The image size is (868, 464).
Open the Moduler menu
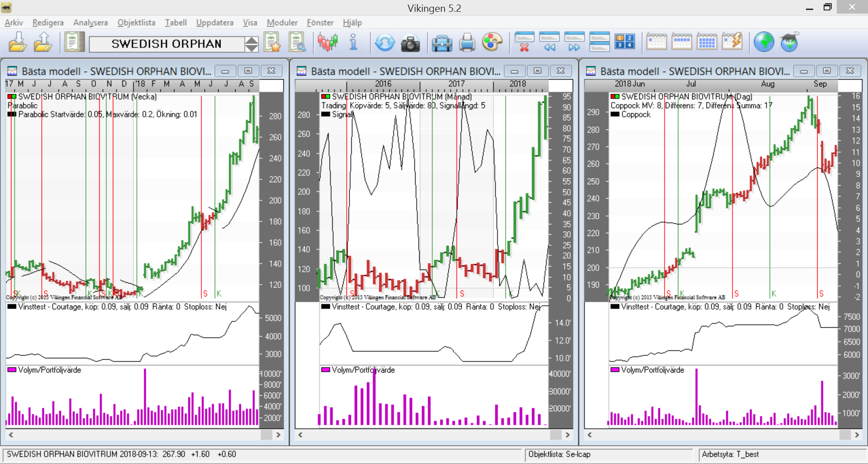[282, 23]
